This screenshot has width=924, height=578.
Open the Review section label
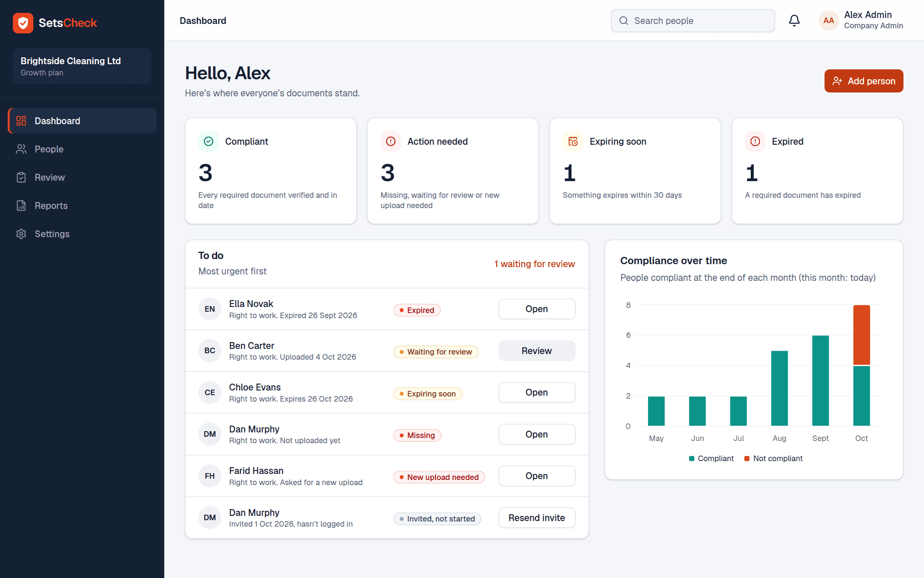(50, 177)
